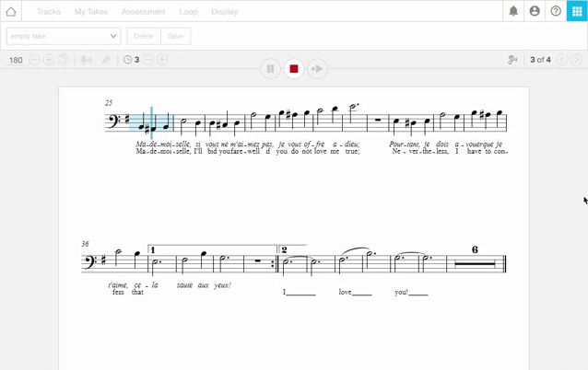Click measure number 25 label
The height and width of the screenshot is (370, 588).
[109, 102]
